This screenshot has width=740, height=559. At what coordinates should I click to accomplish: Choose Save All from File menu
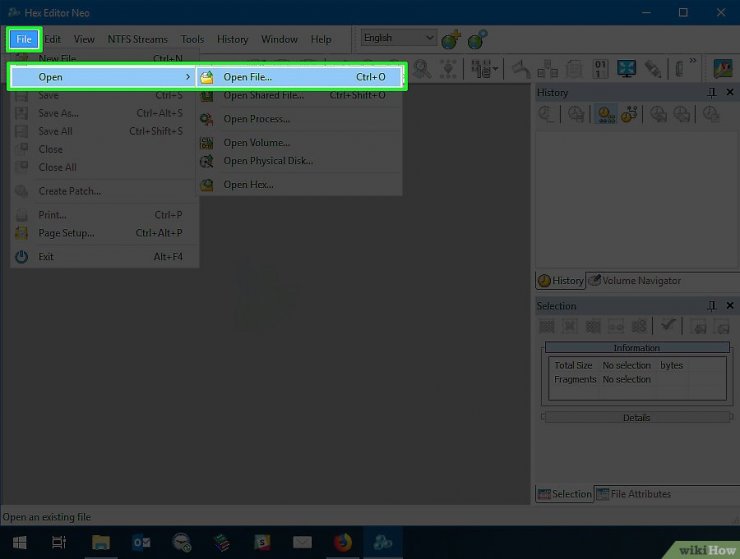104,131
